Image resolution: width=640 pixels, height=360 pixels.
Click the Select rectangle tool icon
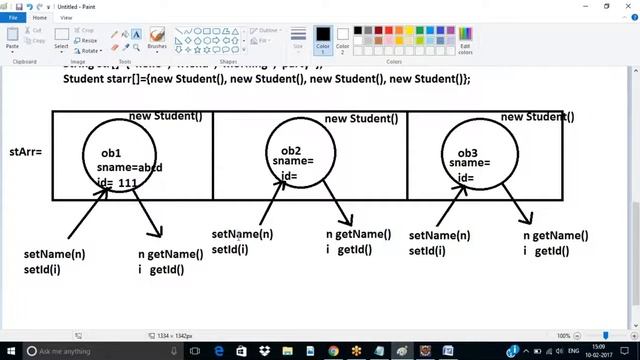tap(62, 34)
